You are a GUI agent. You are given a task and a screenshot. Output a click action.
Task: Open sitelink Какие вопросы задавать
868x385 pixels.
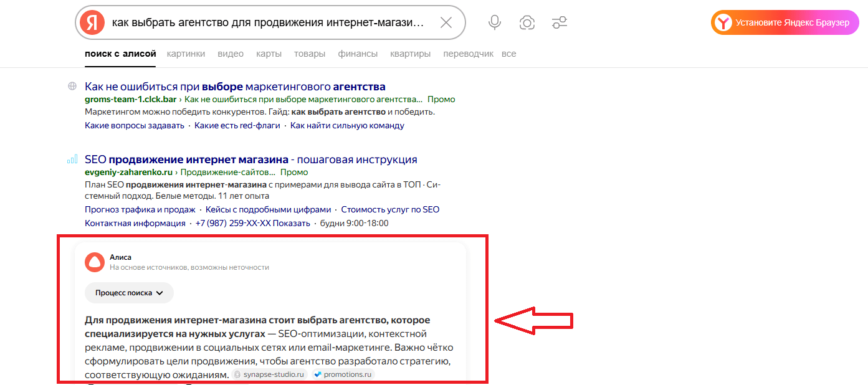coord(135,125)
